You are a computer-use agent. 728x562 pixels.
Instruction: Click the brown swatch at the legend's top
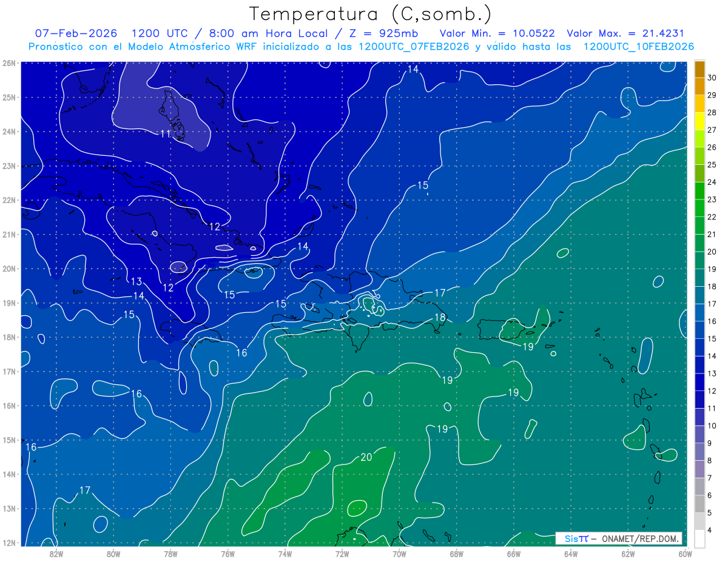click(x=699, y=69)
